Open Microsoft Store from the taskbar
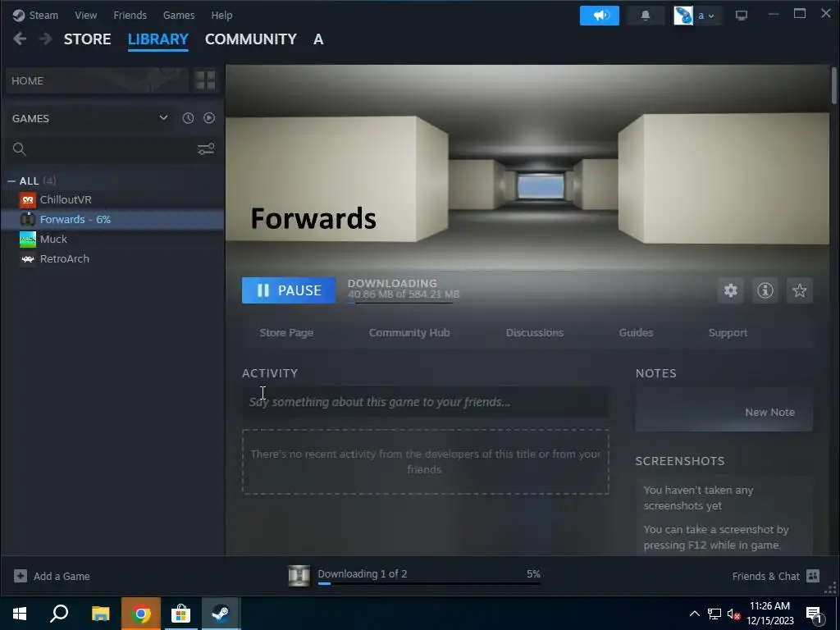 click(x=181, y=614)
